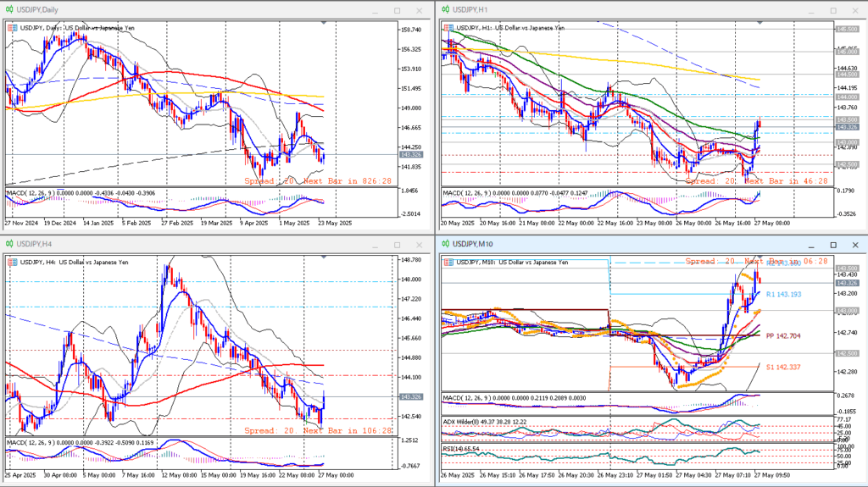Viewport: 868px width, 487px height.
Task: Click 'Next Bar in 826:28' spread text
Action: coord(347,181)
